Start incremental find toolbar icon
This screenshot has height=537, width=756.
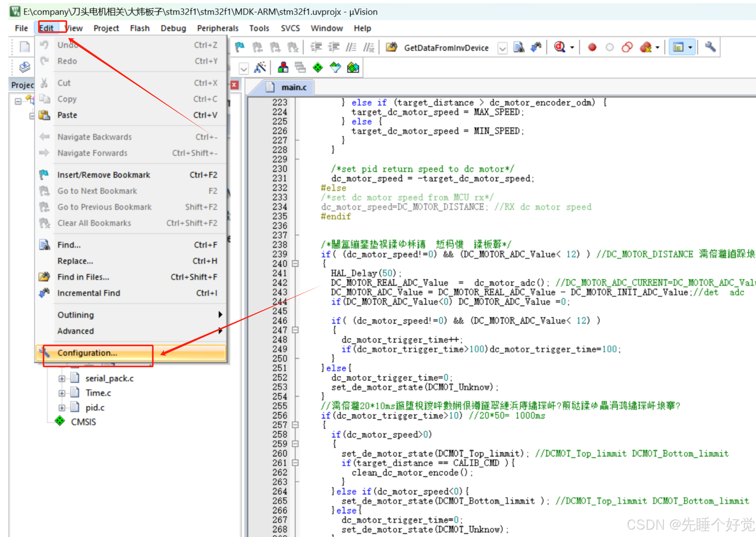tap(536, 47)
